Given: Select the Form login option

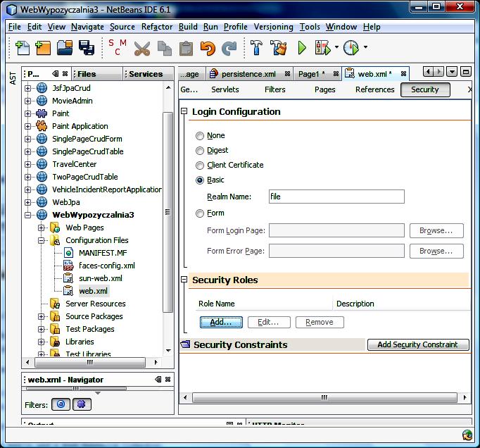Looking at the screenshot, I should tap(200, 213).
